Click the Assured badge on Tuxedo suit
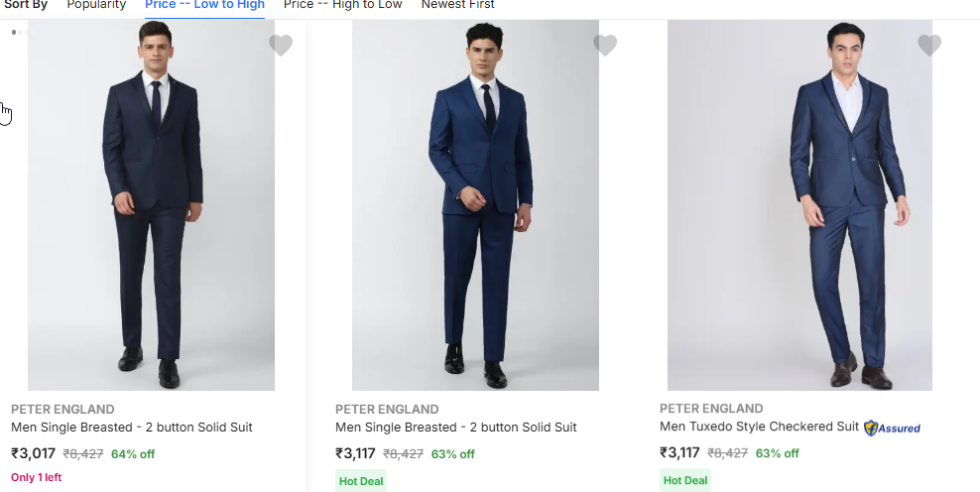980x492 pixels. [x=893, y=429]
